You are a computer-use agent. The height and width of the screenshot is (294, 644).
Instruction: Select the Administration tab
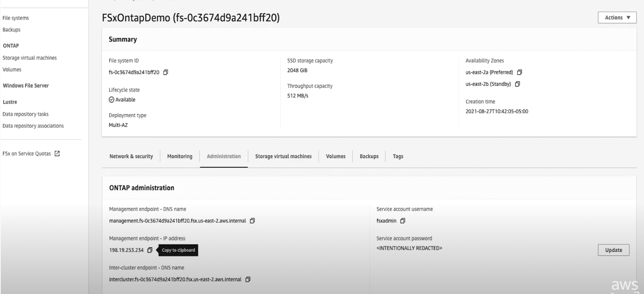(x=224, y=156)
